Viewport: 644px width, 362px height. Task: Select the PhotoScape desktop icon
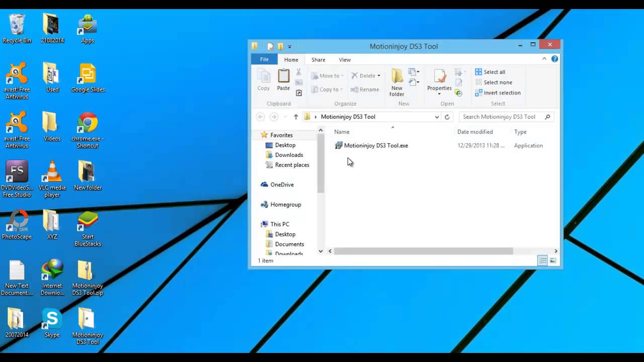[x=17, y=225]
